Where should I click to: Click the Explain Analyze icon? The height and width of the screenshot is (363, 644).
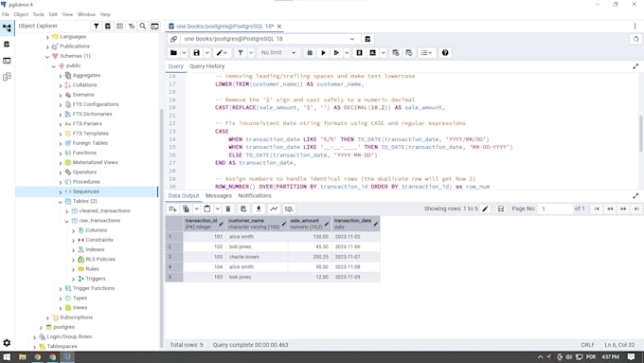click(x=372, y=53)
